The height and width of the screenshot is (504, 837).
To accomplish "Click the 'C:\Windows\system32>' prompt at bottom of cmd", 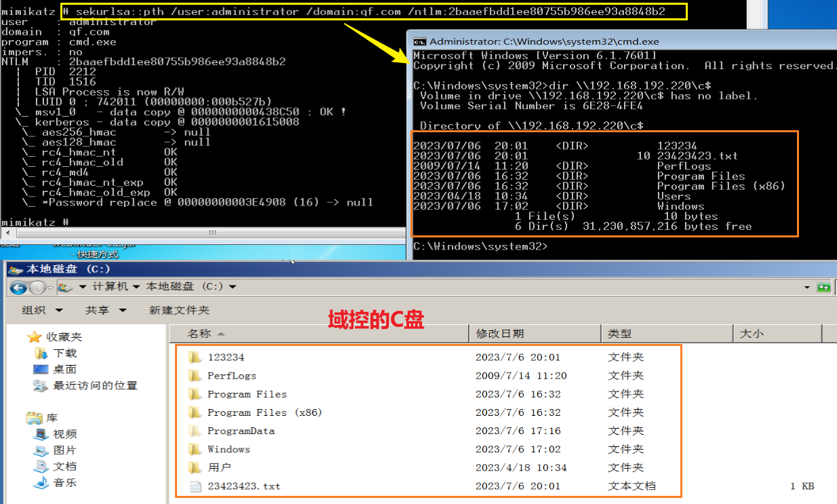I will (480, 246).
